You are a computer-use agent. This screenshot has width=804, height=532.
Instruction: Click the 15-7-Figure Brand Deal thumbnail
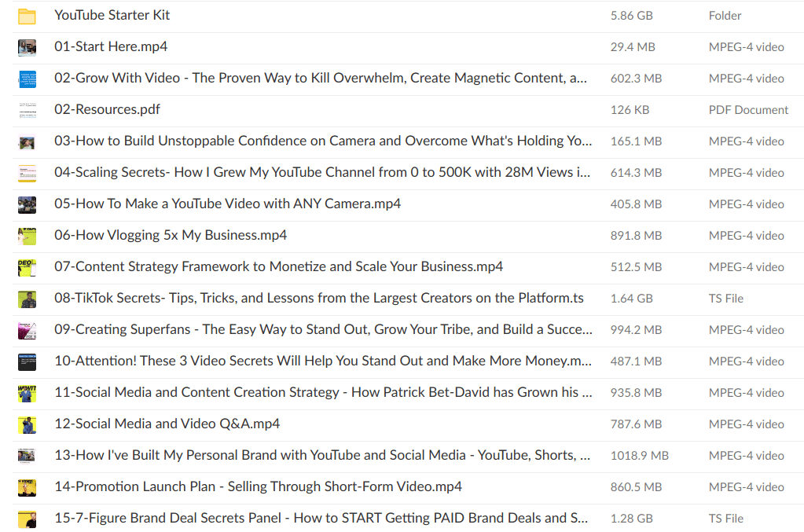coord(28,518)
